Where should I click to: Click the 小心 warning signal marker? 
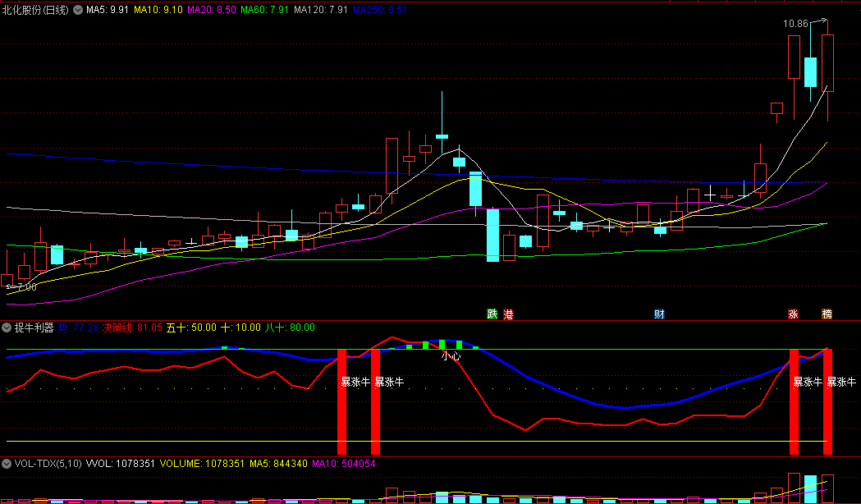click(451, 356)
